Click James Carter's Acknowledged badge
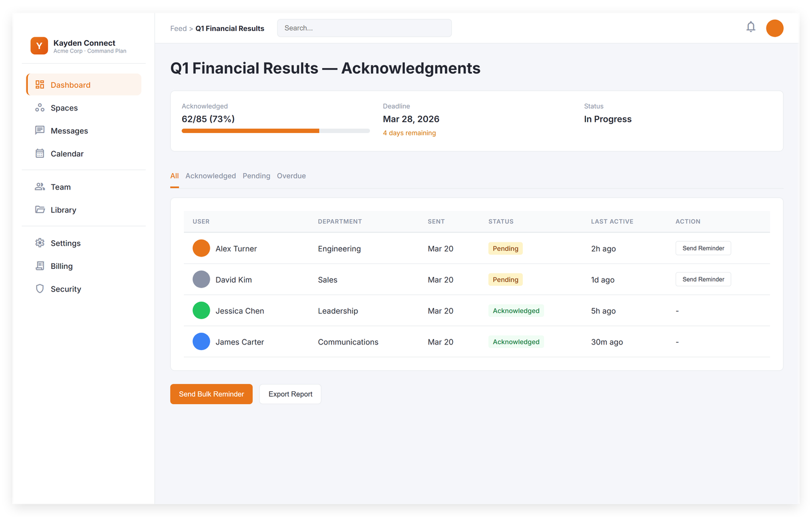Screen dimensions: 812x517 pos(516,341)
